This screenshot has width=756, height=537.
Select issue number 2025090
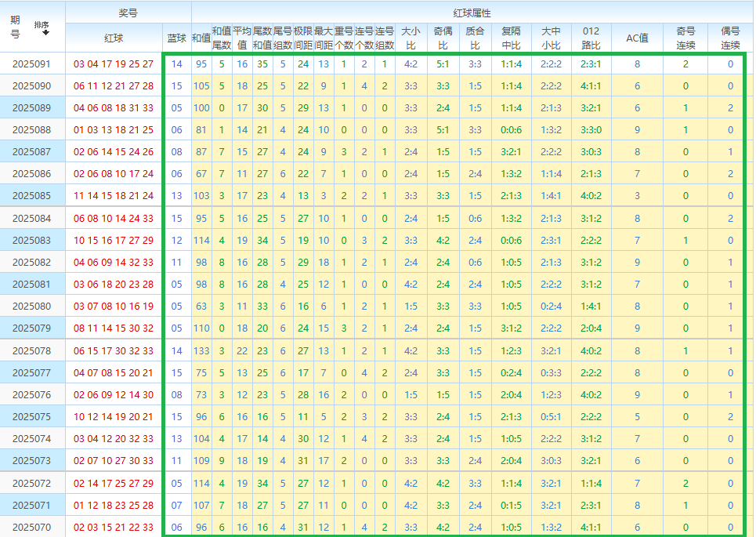coord(31,86)
